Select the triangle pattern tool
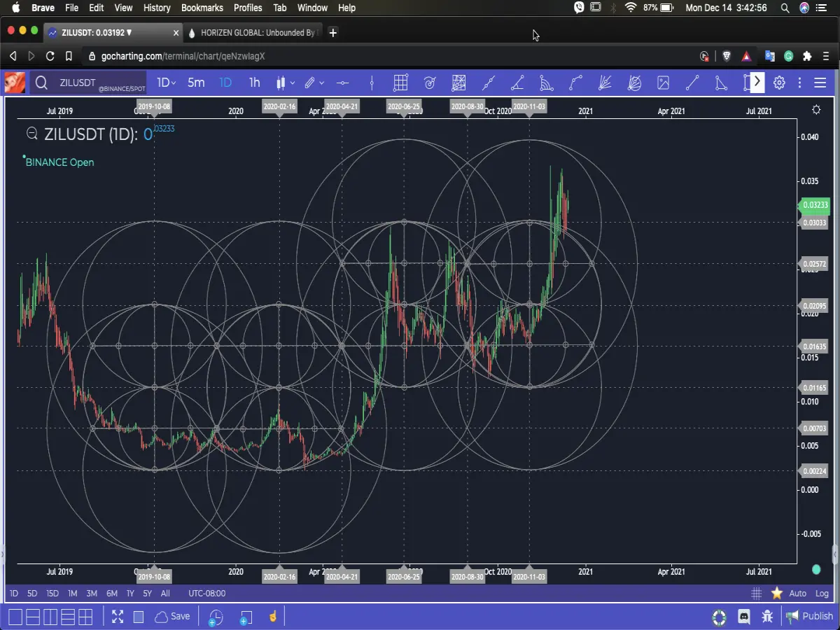Viewport: 840px width, 630px height. pos(721,83)
